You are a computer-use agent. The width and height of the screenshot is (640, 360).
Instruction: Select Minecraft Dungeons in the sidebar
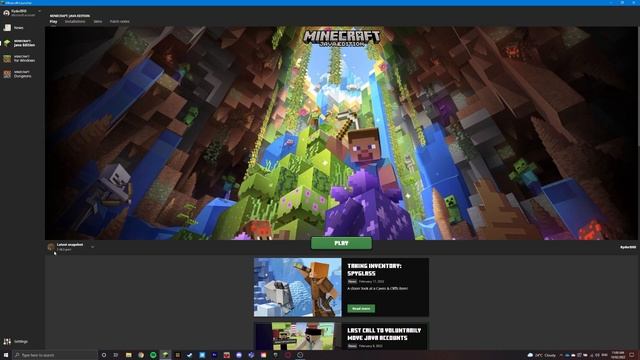click(17, 74)
